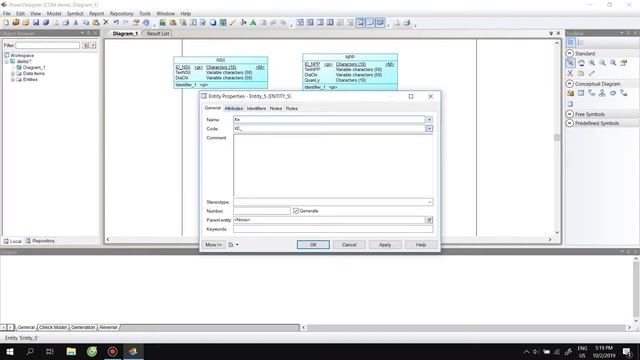Image resolution: width=640 pixels, height=360 pixels.
Task: Open taskbar search magnifier
Action: pyautogui.click(x=30, y=351)
